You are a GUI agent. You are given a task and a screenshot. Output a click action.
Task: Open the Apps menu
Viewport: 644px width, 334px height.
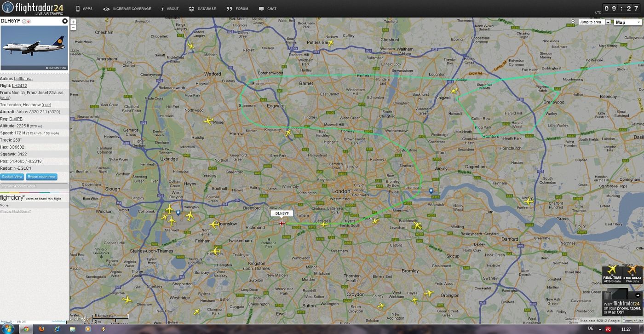pos(84,9)
